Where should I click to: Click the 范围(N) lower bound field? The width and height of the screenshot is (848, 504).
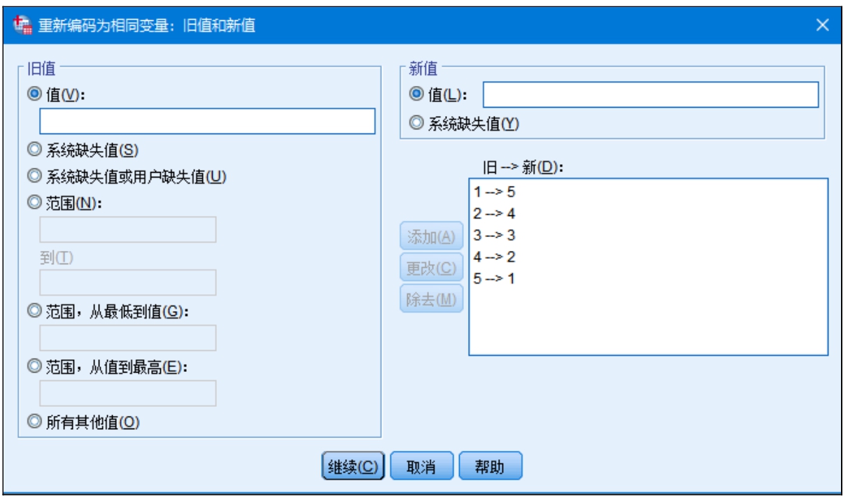[128, 229]
